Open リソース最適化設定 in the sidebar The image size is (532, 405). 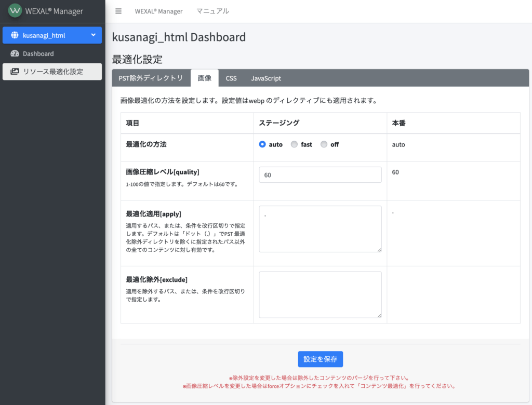[52, 72]
